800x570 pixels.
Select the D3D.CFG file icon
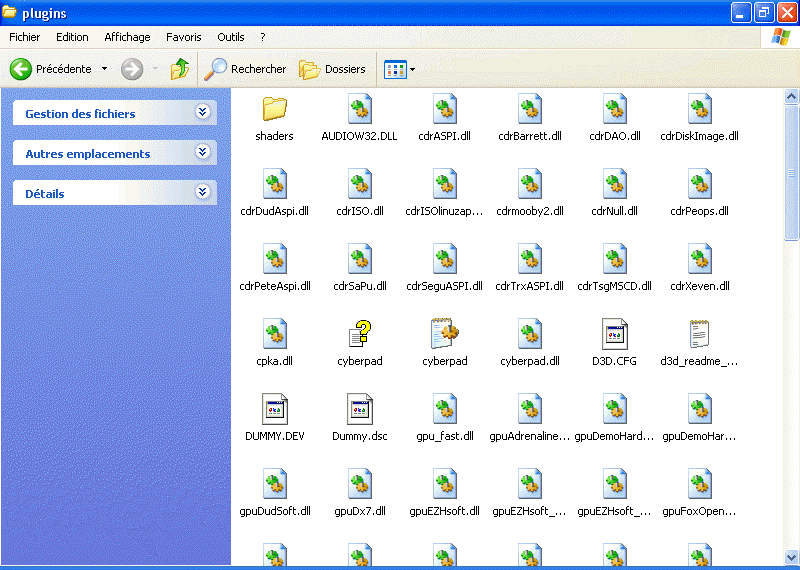tap(615, 334)
